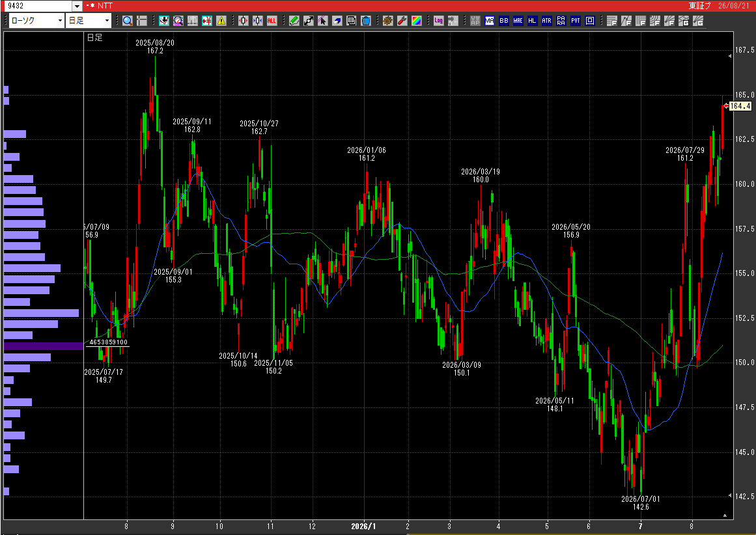Click the small scroll arrow near 167.5
Screen dimensions: 756x535
[x=729, y=56]
